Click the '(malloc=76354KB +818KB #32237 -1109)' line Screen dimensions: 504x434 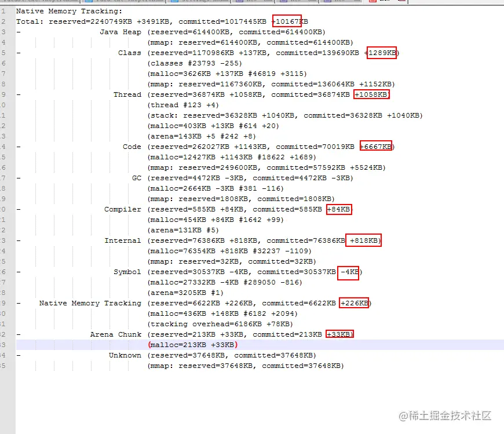229,251
